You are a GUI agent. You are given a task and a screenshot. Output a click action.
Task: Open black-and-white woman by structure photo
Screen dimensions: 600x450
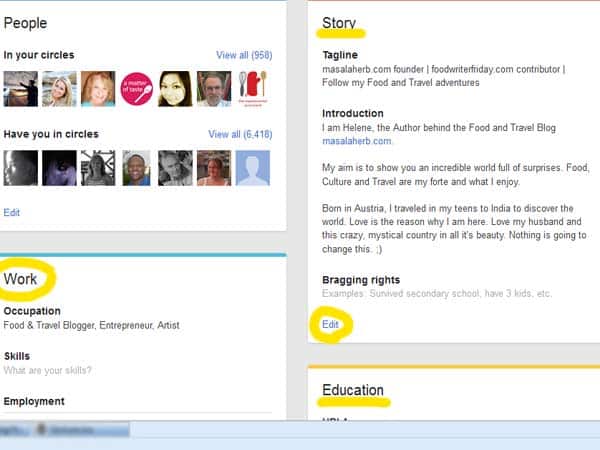[98, 168]
